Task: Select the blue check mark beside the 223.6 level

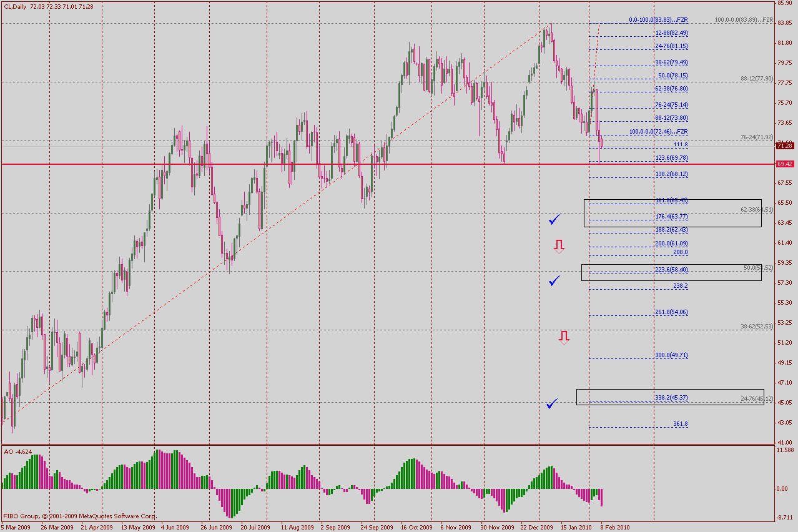Action: (x=554, y=281)
